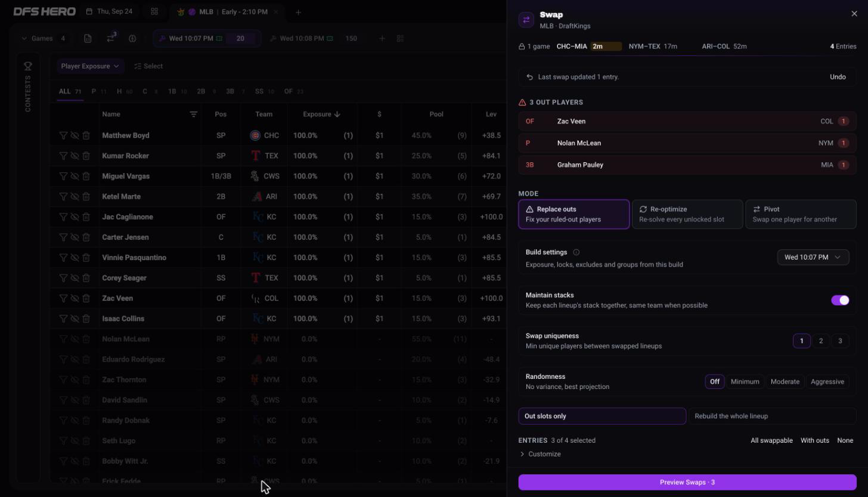This screenshot has width=868, height=497.
Task: Set Randomness to Moderate
Action: (x=785, y=381)
